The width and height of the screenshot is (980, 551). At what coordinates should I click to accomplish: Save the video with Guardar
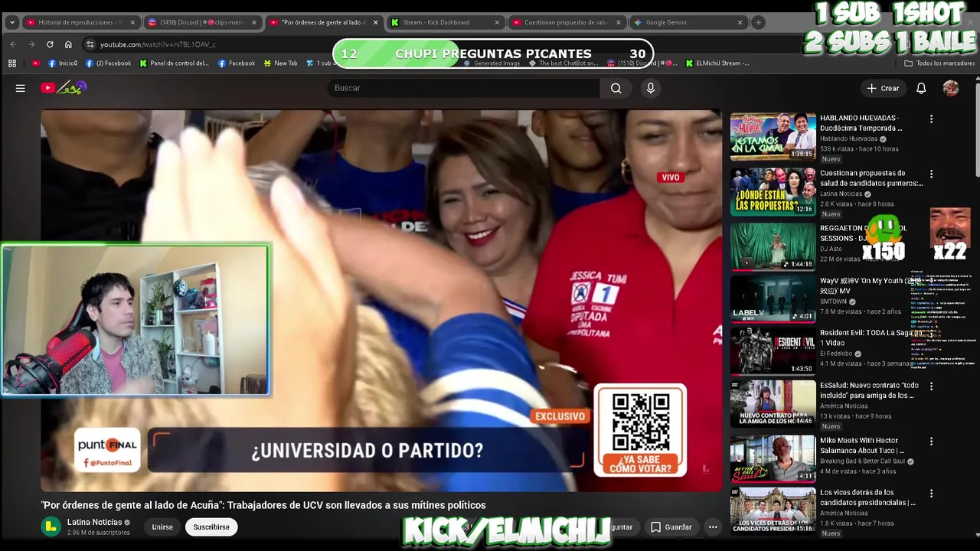tap(671, 527)
